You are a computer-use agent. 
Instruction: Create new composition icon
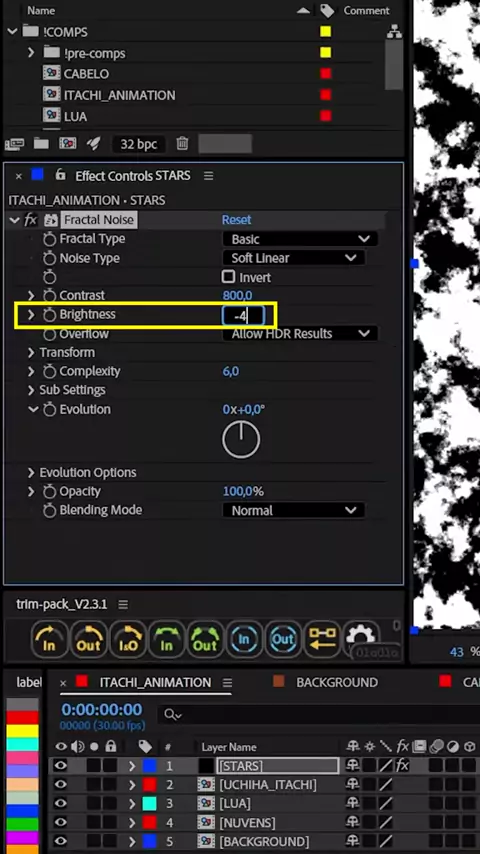(68, 144)
